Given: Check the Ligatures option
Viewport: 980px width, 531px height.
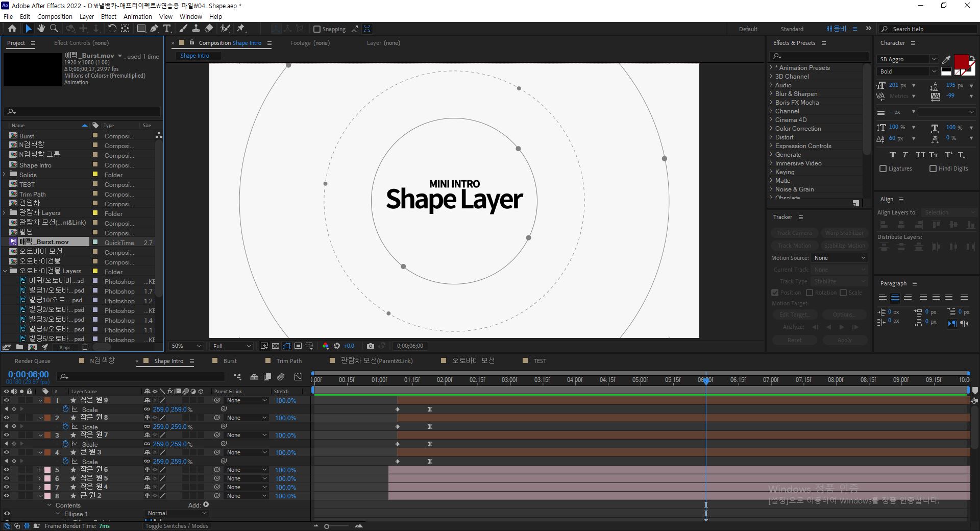Looking at the screenshot, I should pyautogui.click(x=883, y=168).
